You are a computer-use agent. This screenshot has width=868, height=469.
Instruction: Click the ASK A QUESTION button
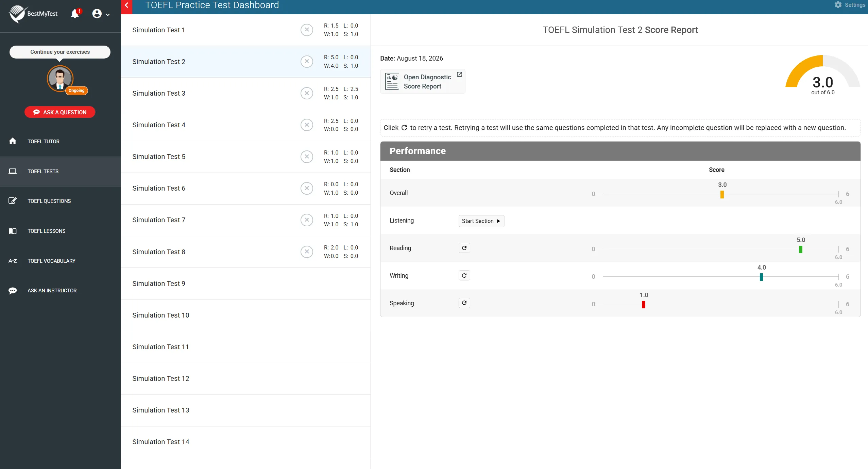60,112
